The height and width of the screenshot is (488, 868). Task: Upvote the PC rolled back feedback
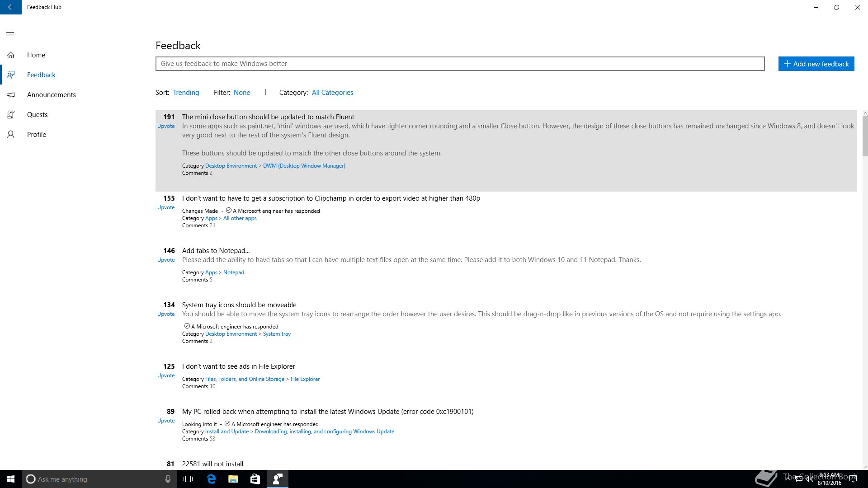[x=166, y=421]
